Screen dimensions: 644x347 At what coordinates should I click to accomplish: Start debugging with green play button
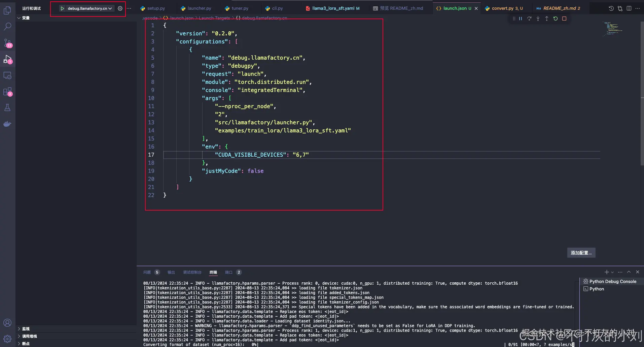tap(62, 8)
